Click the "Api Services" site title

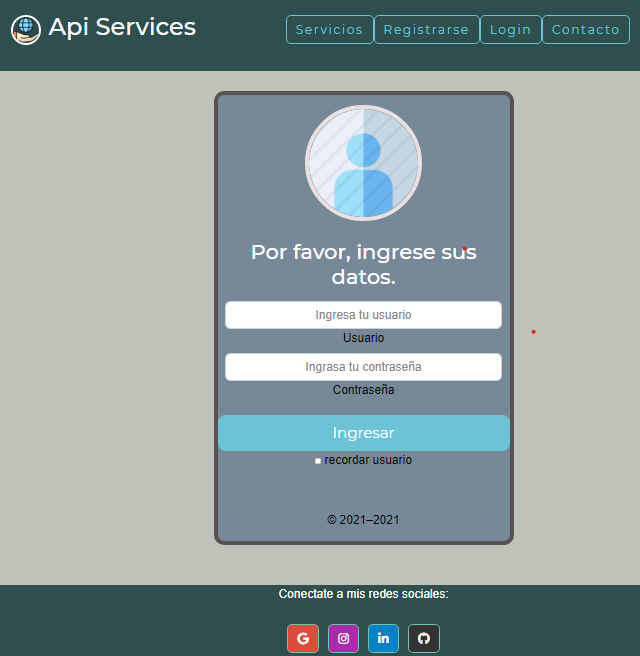[122, 27]
